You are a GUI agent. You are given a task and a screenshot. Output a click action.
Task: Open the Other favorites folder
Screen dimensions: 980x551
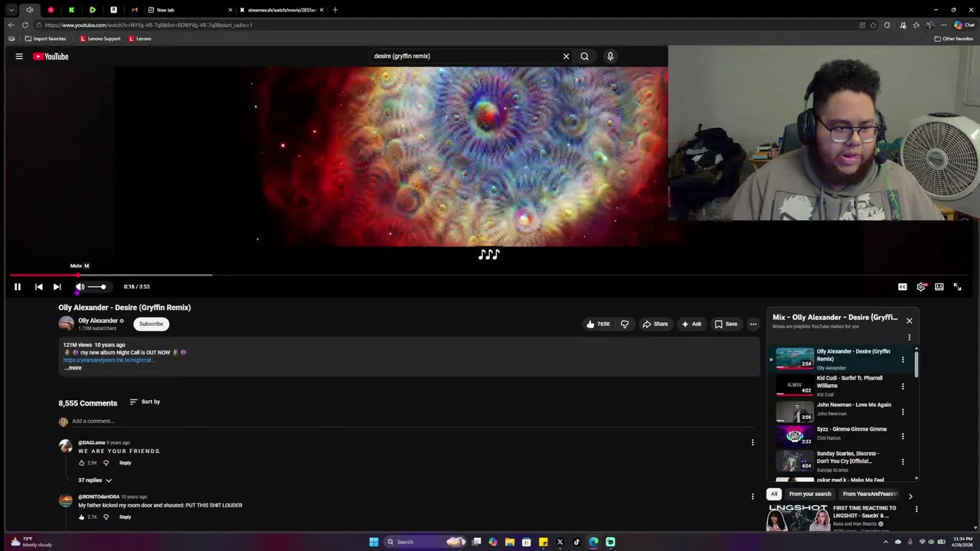pos(954,39)
